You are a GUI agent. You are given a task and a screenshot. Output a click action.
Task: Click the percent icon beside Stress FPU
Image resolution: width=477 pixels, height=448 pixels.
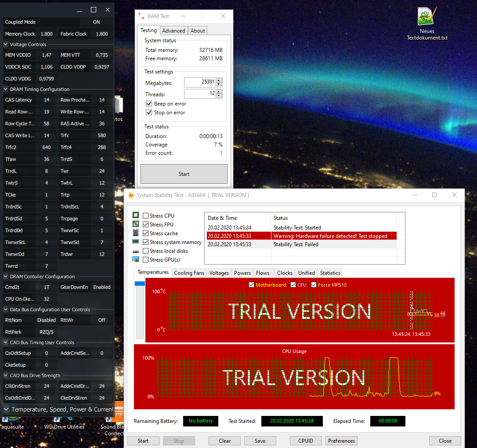[x=136, y=224]
